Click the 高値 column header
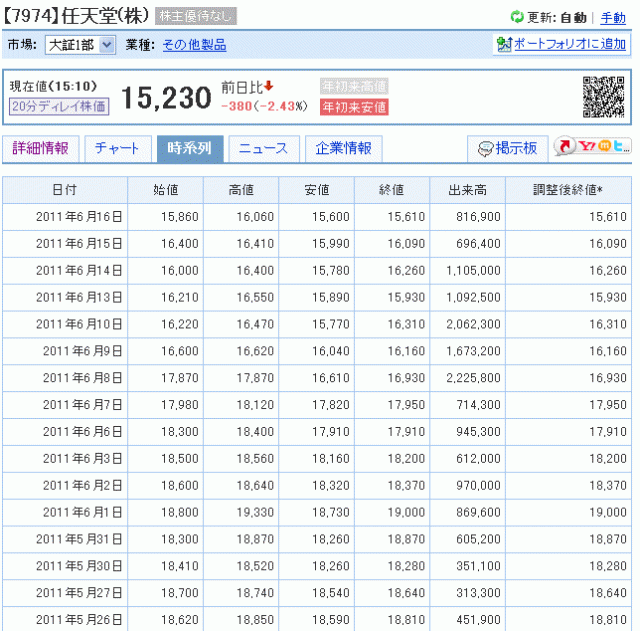The image size is (640, 631). point(241,190)
